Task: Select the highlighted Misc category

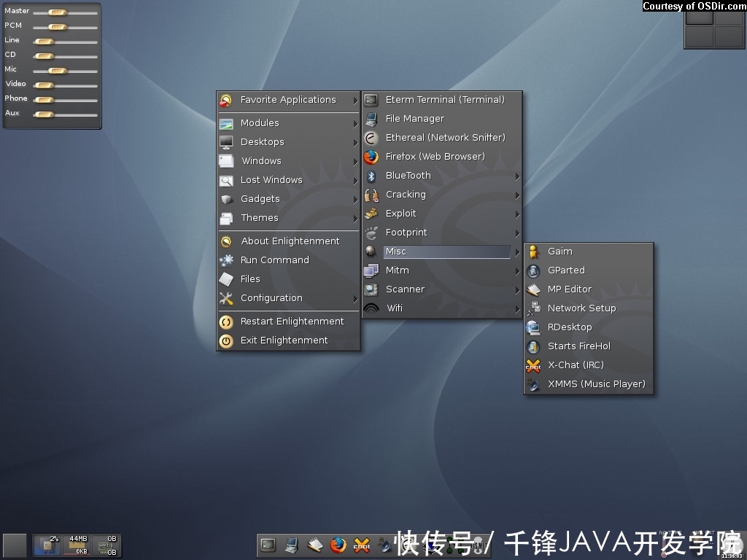Action: 442,252
